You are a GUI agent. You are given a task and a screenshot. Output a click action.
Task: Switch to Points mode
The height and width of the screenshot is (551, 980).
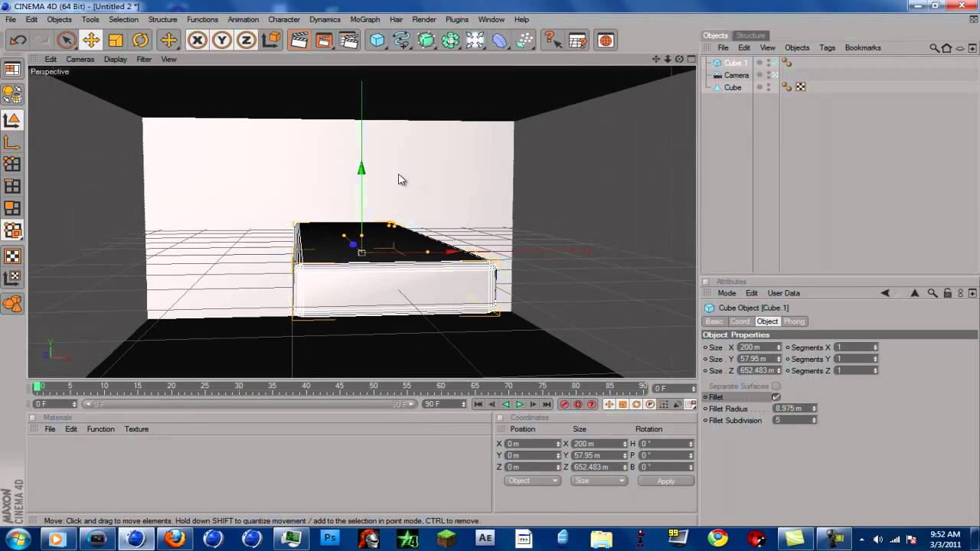coord(12,164)
